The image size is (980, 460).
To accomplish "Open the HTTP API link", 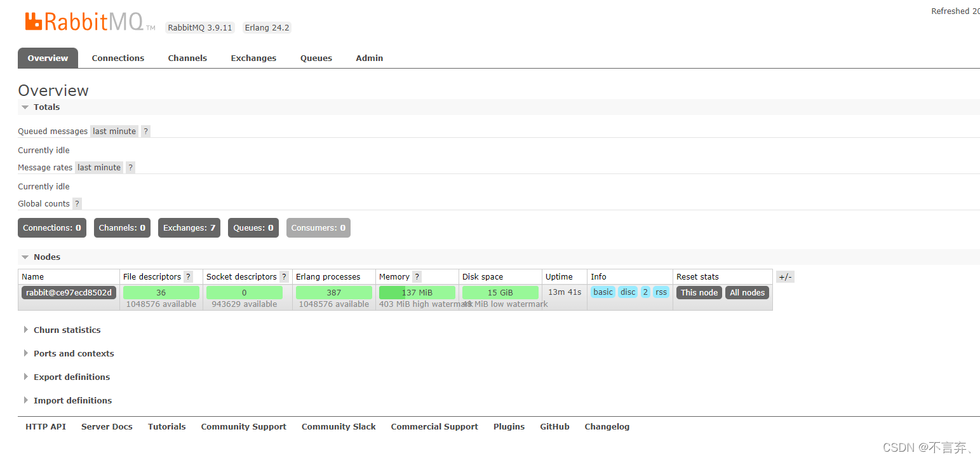I will 46,427.
